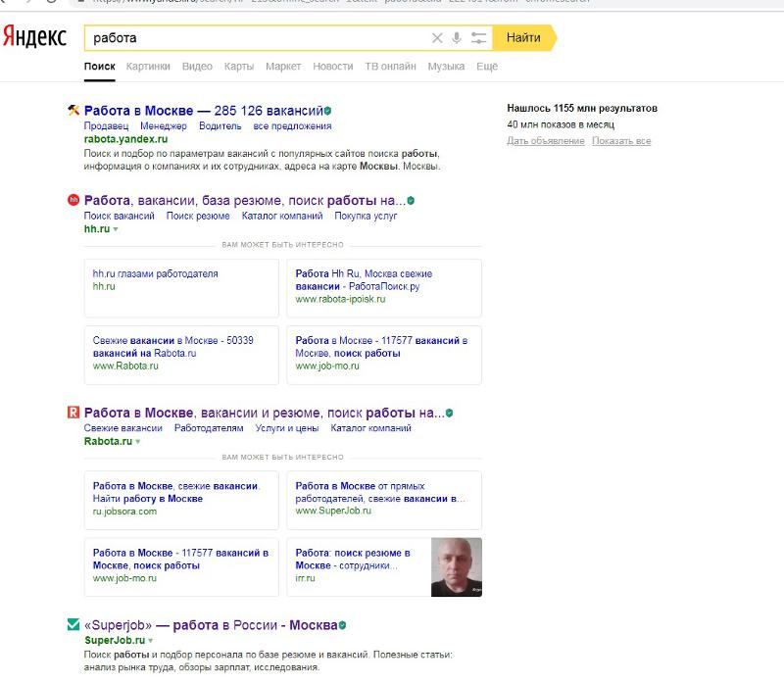The width and height of the screenshot is (784, 684).
Task: Open the Продавец sitelink
Action: pyautogui.click(x=106, y=126)
